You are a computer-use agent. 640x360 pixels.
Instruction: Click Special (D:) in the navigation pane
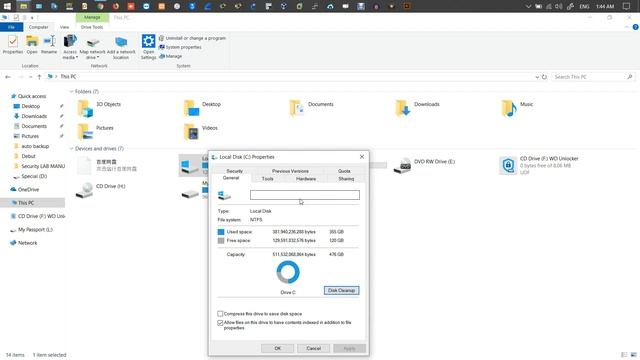[34, 176]
